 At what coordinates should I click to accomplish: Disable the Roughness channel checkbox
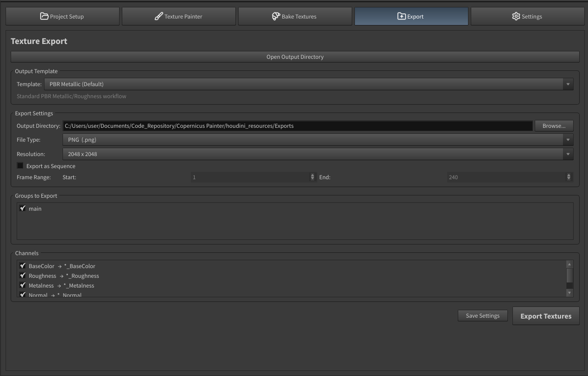tap(22, 276)
